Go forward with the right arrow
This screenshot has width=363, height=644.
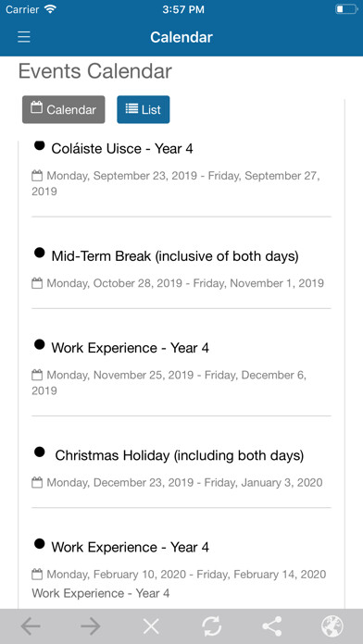tap(91, 626)
